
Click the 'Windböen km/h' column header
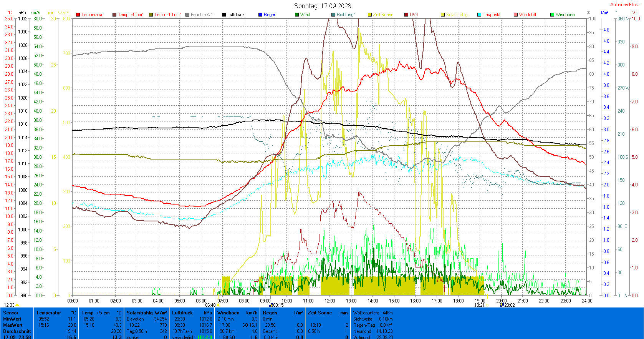click(237, 313)
